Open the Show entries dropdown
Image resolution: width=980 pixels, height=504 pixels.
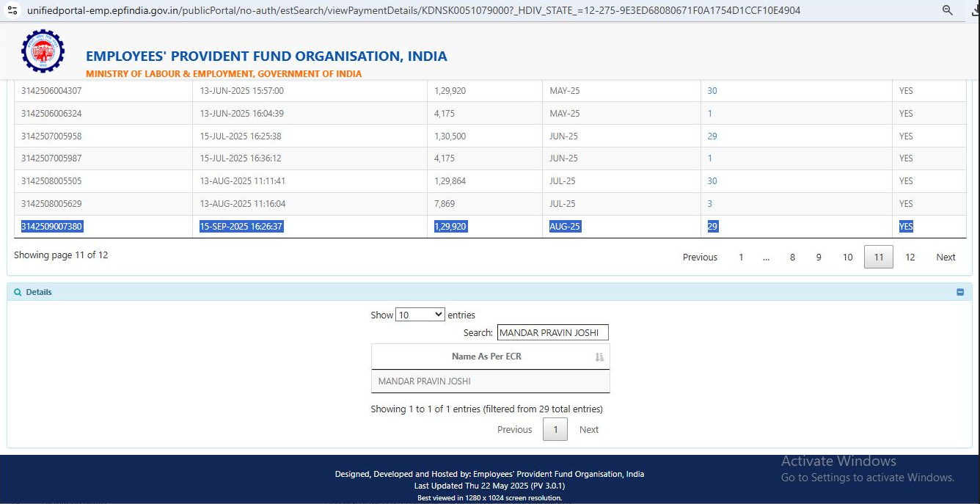[420, 315]
